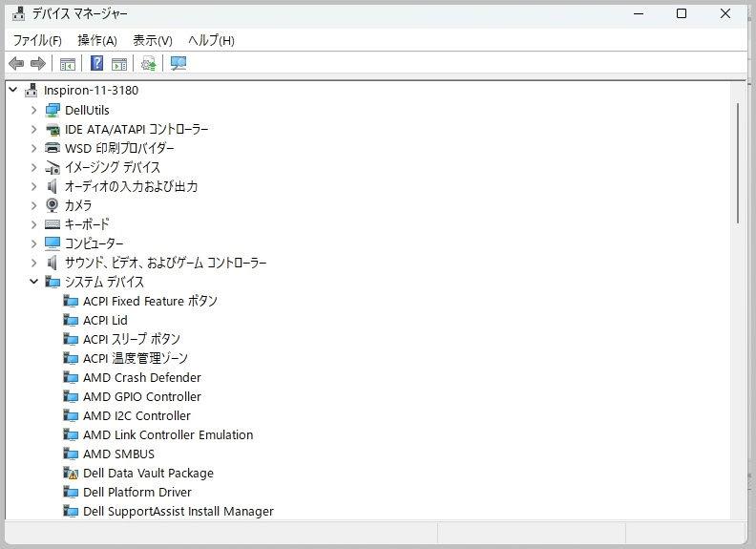
Task: Select the Inspiron-11-3180 label
Action: coord(91,90)
